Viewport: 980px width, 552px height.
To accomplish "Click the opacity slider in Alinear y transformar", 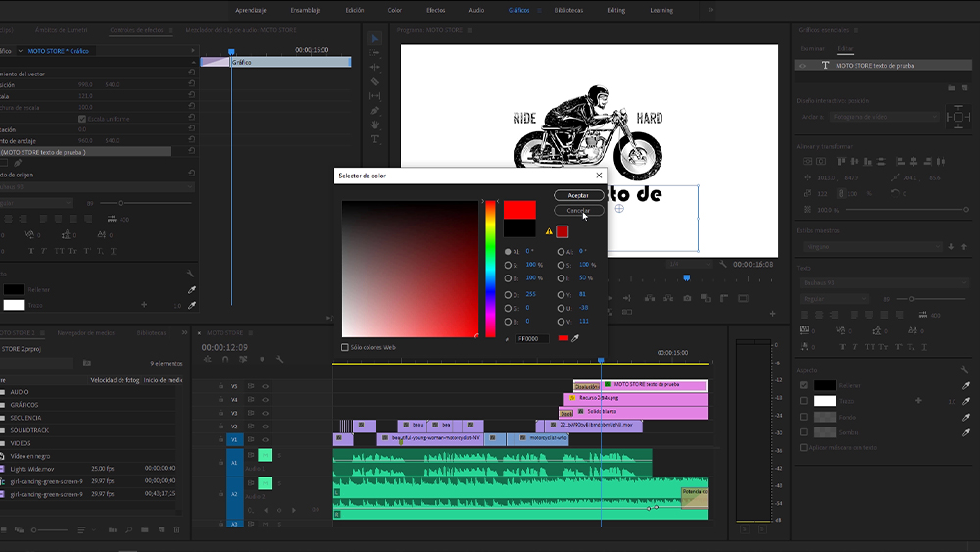I will point(906,210).
